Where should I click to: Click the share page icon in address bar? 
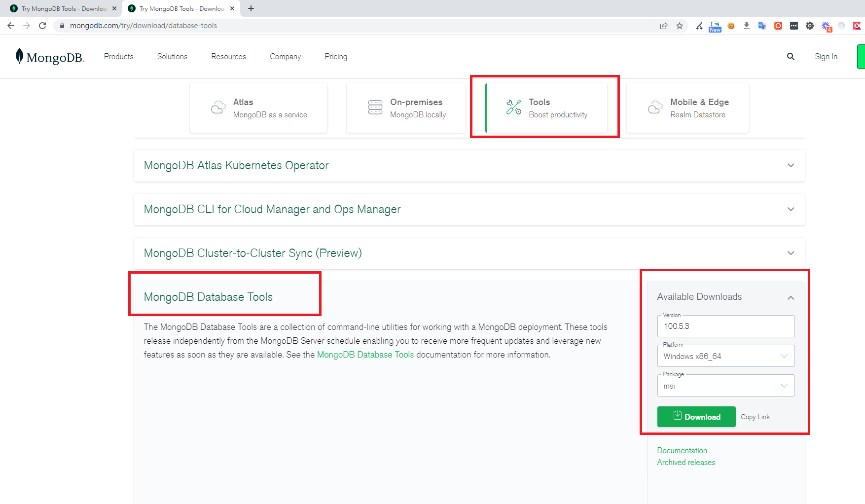tap(664, 26)
